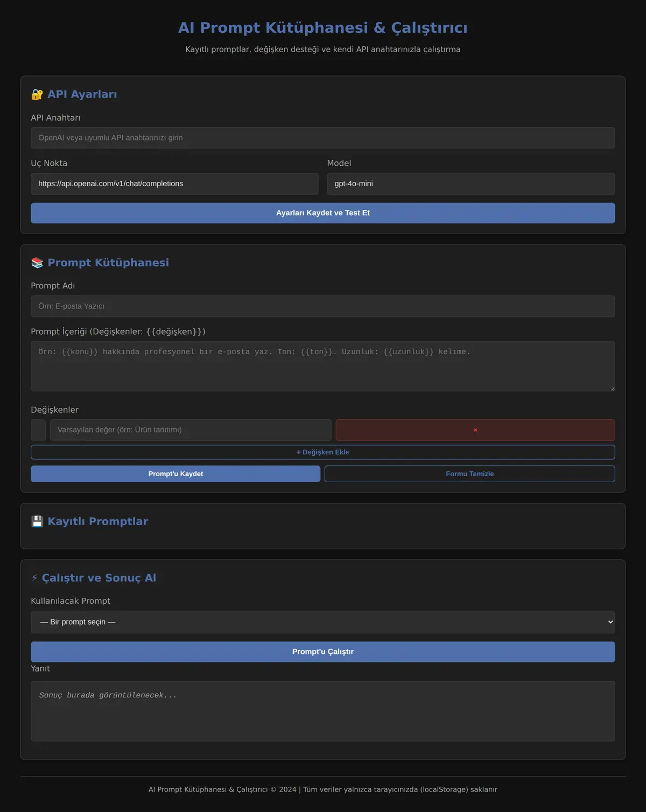This screenshot has height=812, width=646.
Task: Run with the Prompt'u Çalıştır button
Action: point(323,652)
